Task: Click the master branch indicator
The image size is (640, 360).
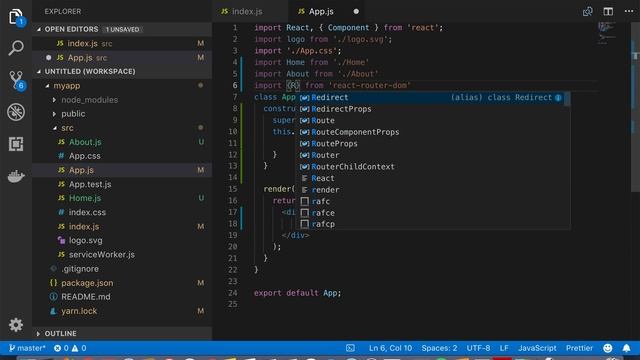Action: point(27,348)
